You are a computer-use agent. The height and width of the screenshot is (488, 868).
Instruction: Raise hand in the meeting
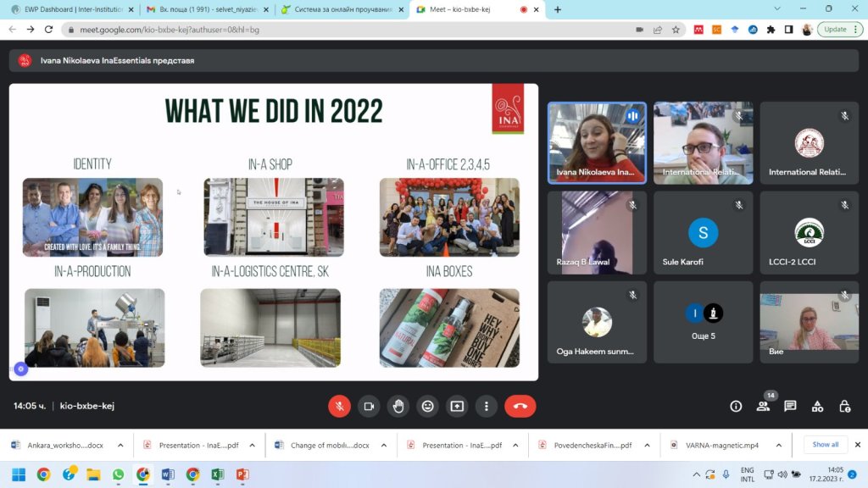(x=398, y=406)
